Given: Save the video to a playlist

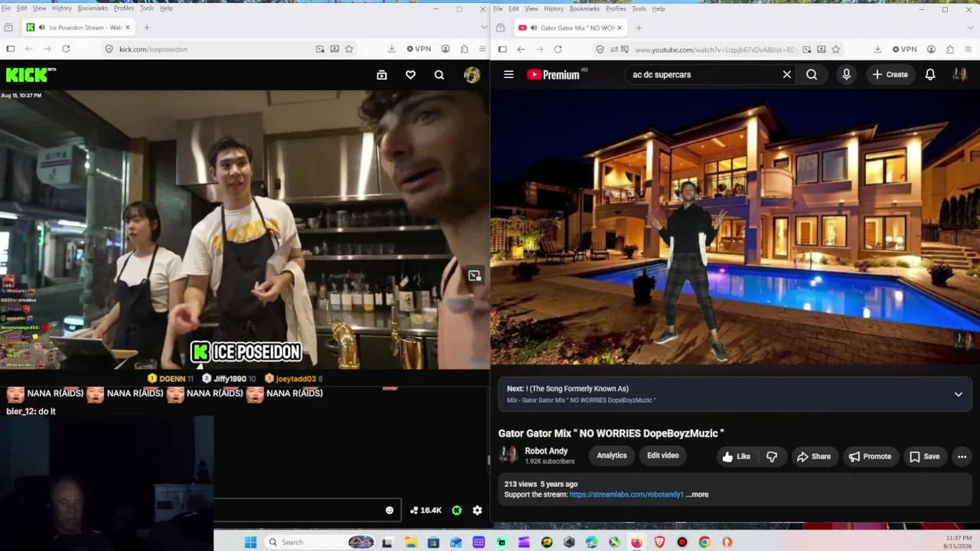Looking at the screenshot, I should 924,457.
